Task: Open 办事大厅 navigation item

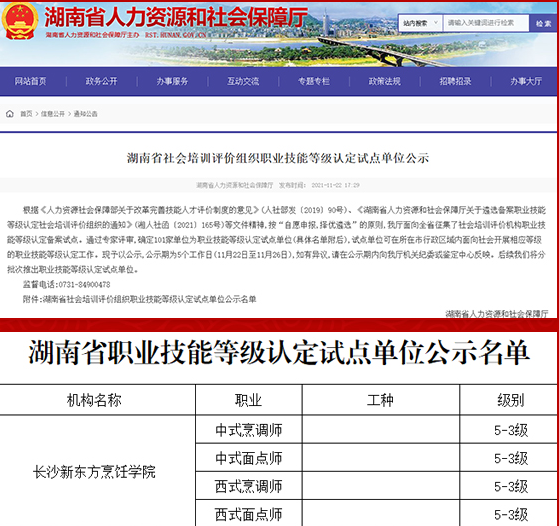Action: coord(526,81)
